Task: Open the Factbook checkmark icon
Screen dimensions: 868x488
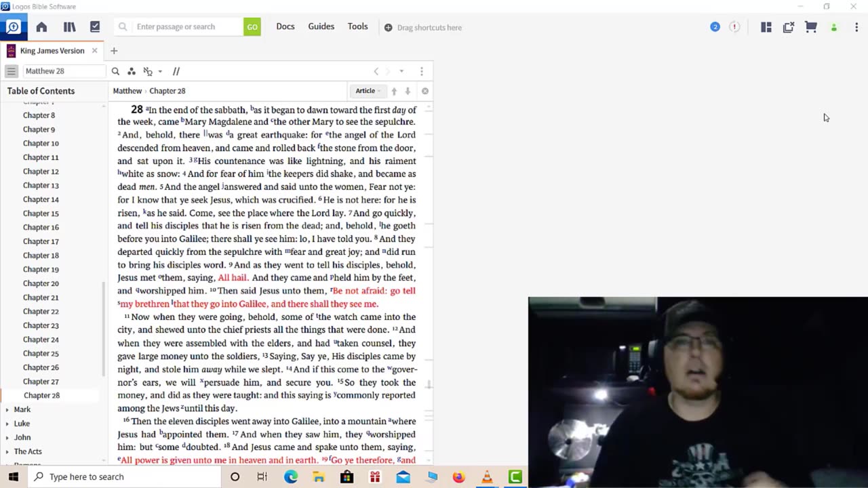Action: point(95,27)
